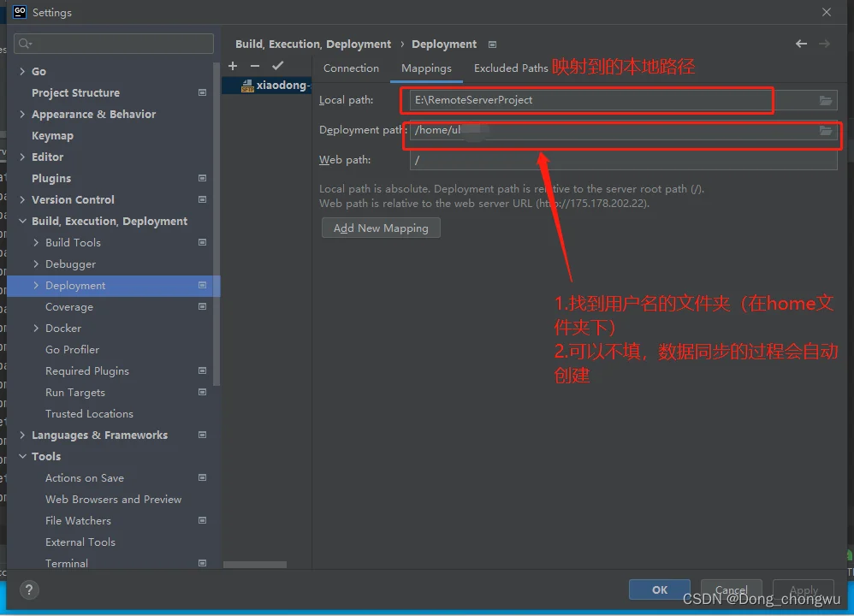This screenshot has height=616, width=854.
Task: Expand the Docker tree node
Action: (36, 329)
